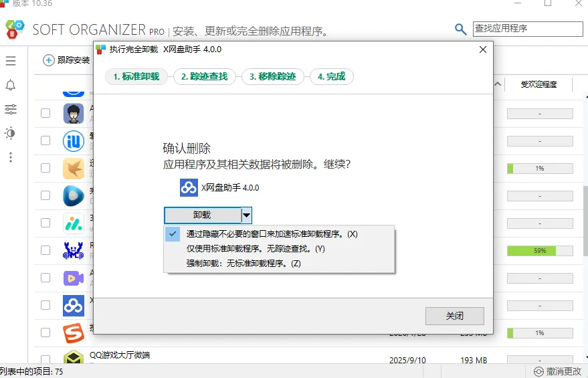Select the blue iU app icon

74,140
